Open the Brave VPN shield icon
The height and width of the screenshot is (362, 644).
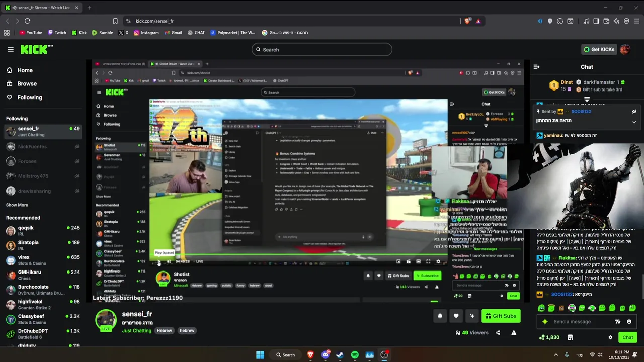pos(626,21)
